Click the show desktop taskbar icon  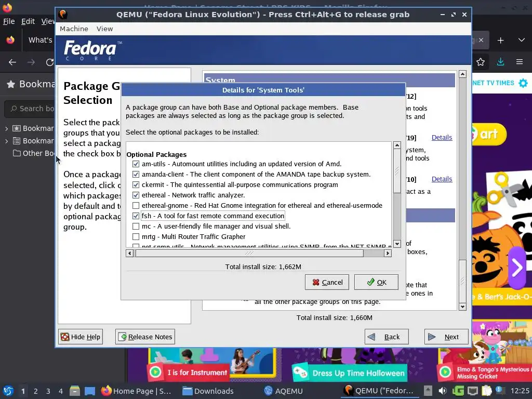[x=90, y=391]
